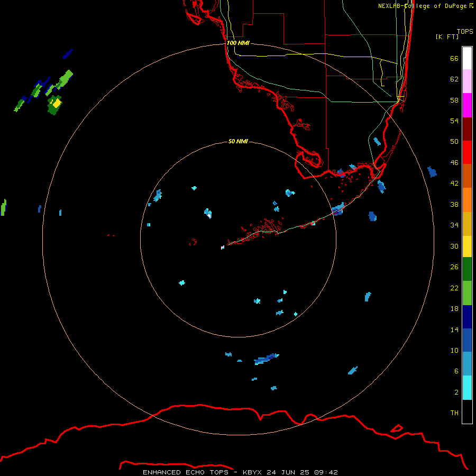The width and height of the screenshot is (476, 476).
Task: Click the medium blue legend swatch
Action: (467, 340)
